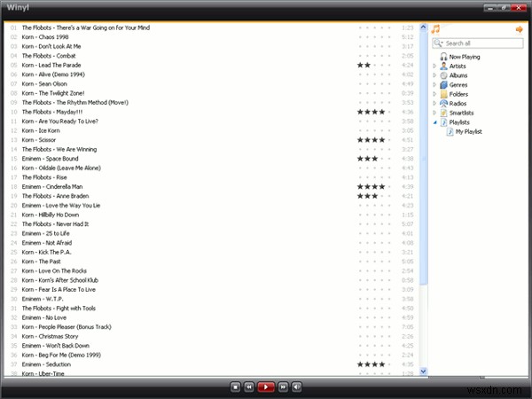Click the scrollbar down arrow of the track list

pyautogui.click(x=423, y=372)
